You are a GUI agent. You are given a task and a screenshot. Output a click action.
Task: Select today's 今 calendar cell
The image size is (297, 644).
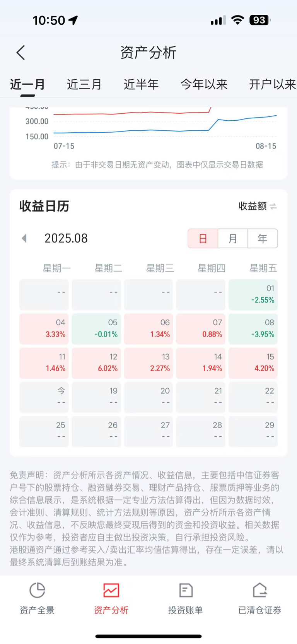click(44, 397)
